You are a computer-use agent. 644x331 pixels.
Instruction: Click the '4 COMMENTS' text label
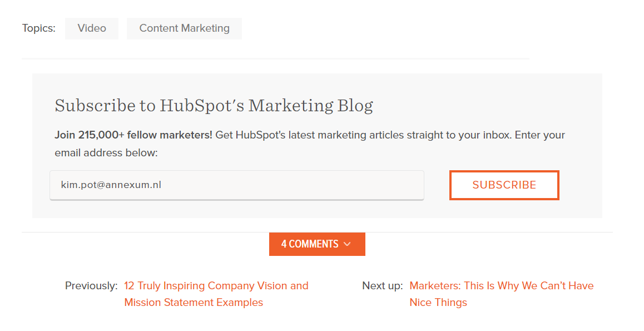pos(310,244)
